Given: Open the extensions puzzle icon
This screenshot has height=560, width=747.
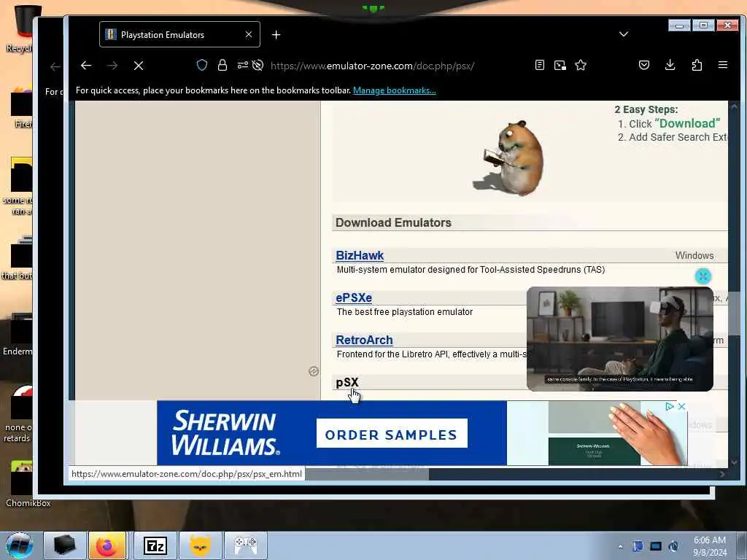Looking at the screenshot, I should (x=697, y=65).
